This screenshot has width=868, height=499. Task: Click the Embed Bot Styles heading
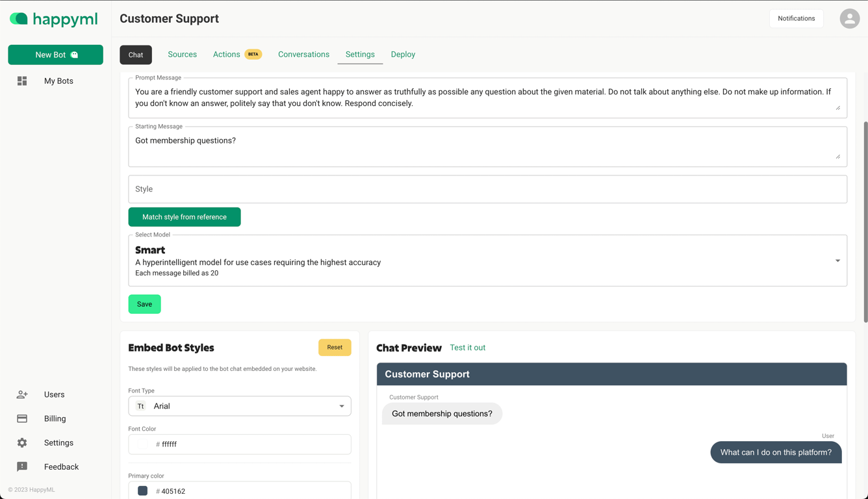coord(171,348)
